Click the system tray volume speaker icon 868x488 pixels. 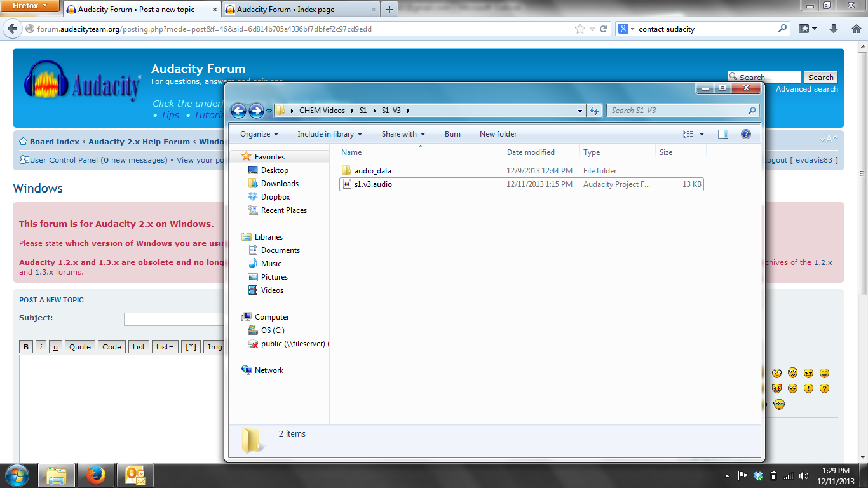click(x=803, y=476)
